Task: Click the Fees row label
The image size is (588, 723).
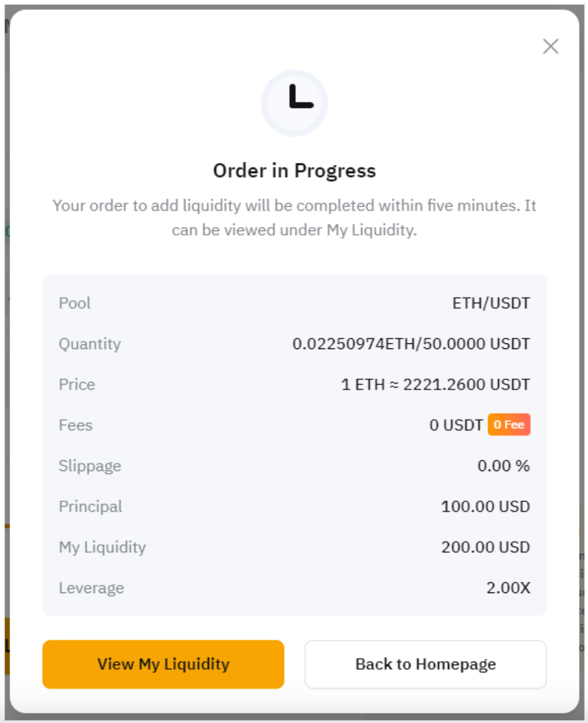Action: click(75, 425)
